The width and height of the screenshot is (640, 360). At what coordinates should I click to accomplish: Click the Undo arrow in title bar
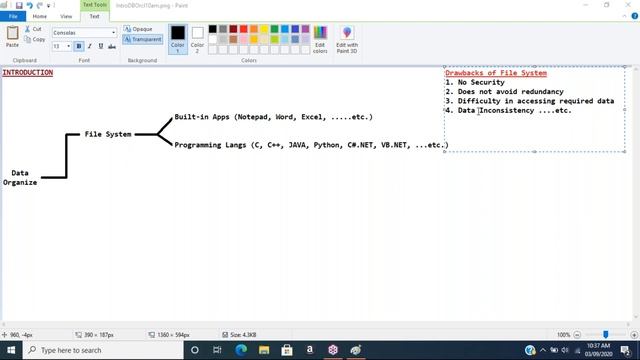point(29,5)
